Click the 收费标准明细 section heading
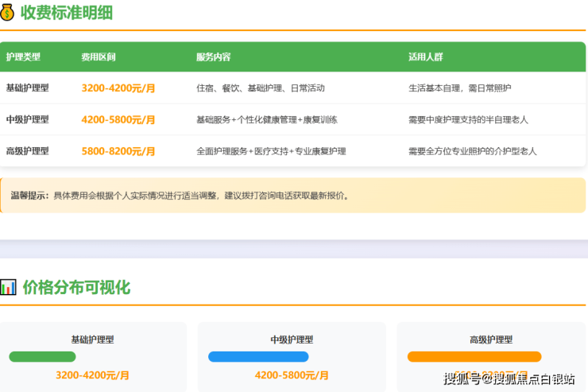This screenshot has height=392, width=588. [x=67, y=13]
